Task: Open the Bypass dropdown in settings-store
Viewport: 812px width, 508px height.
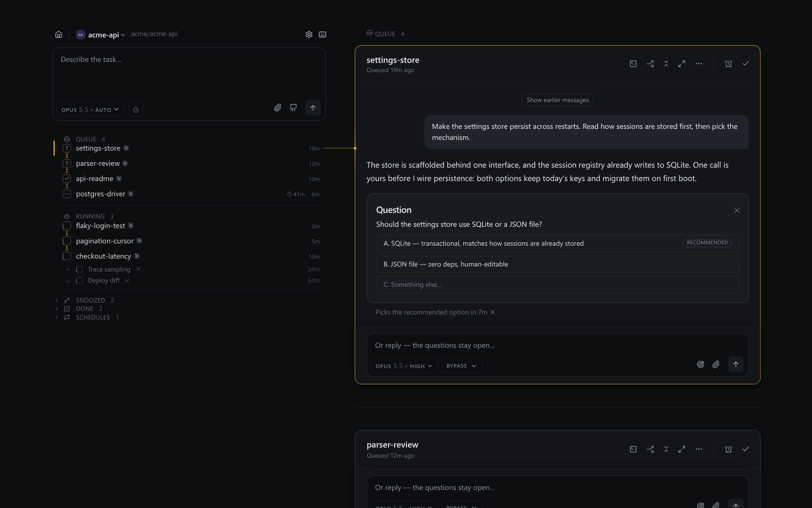Action: pyautogui.click(x=462, y=366)
